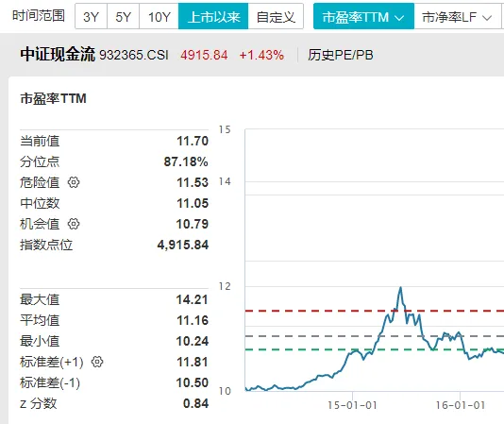Open settings gear next to 危险值
Image resolution: width=504 pixels, height=424 pixels.
click(74, 182)
